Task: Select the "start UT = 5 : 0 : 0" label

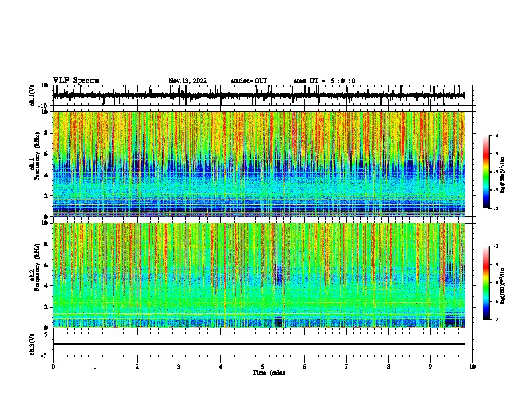Action: 324,81
